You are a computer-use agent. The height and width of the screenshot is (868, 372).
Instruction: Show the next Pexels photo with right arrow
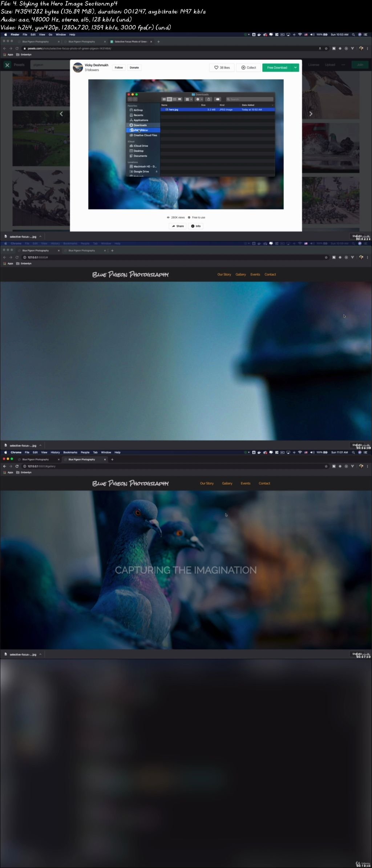point(311,114)
